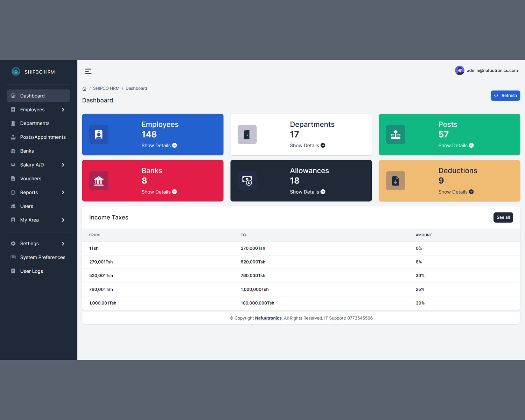Open the Nafuutronics footer link
This screenshot has height=420, width=525.
click(268, 318)
